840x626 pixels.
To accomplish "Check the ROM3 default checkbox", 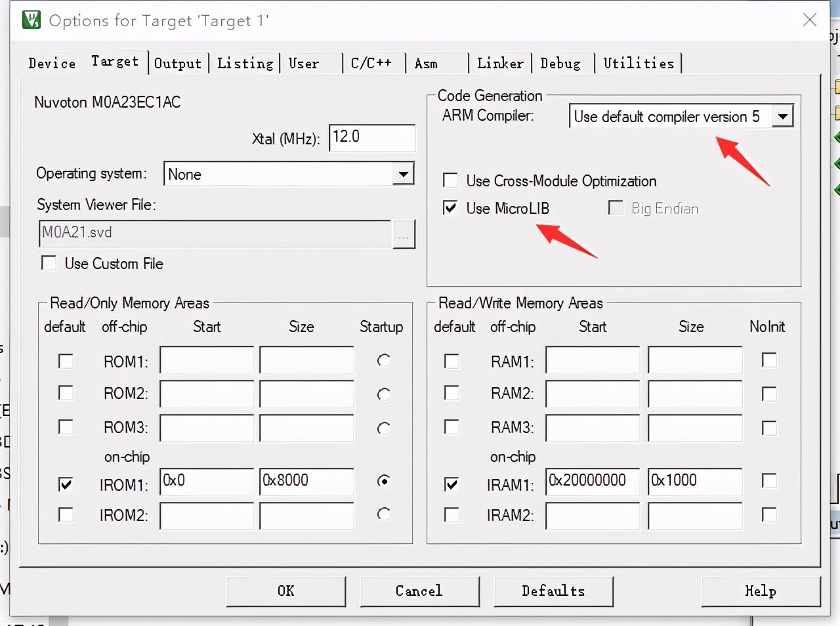I will click(66, 427).
